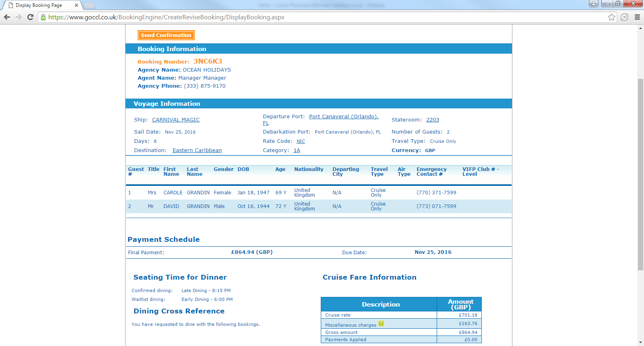The image size is (644, 346).
Task: Click date of birth Jan 18, 1947
Action: coord(254,193)
